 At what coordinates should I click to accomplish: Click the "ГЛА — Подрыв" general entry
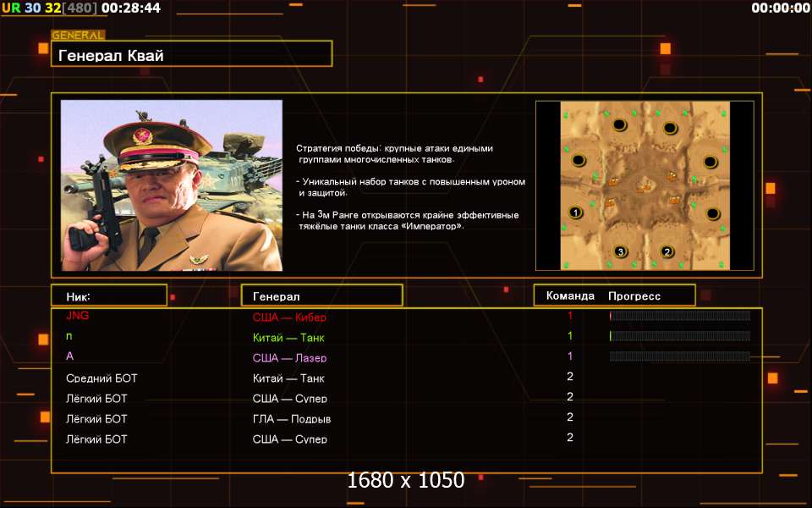[292, 419]
